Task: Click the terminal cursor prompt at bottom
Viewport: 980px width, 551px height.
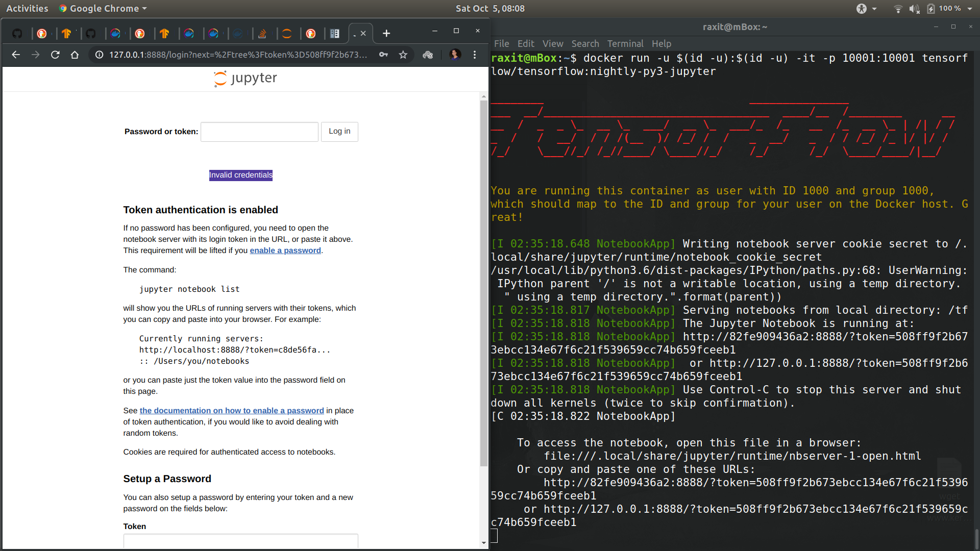Action: 494,536
